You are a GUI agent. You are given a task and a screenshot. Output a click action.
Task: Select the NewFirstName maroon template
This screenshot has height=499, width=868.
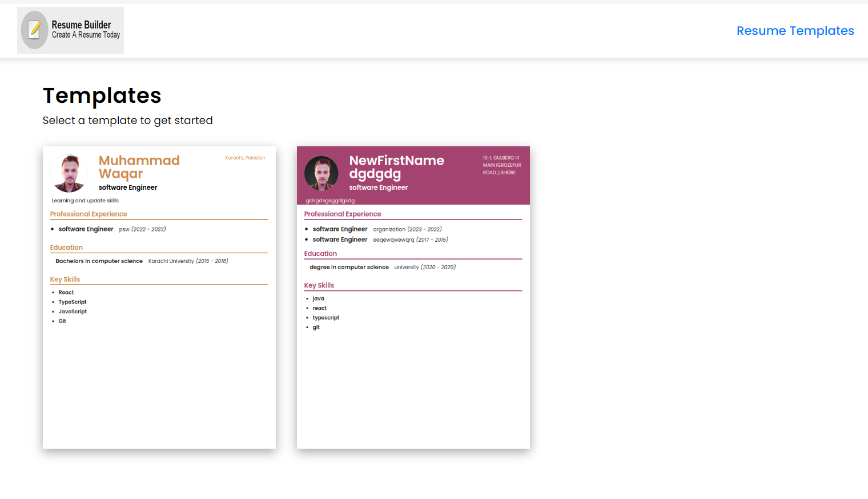pos(413,297)
